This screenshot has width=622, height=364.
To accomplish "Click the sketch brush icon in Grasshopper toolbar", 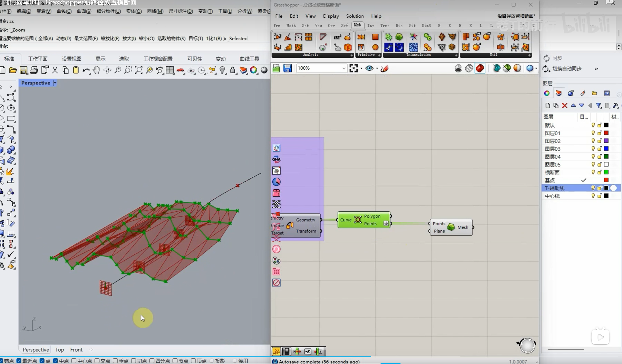I will [x=384, y=68].
